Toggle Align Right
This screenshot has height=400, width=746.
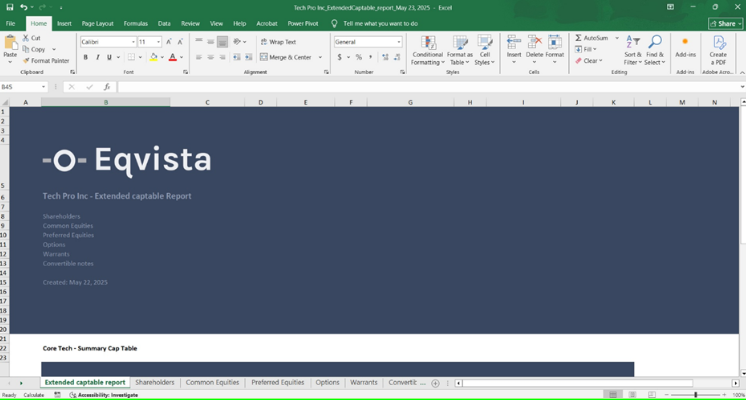tap(222, 57)
